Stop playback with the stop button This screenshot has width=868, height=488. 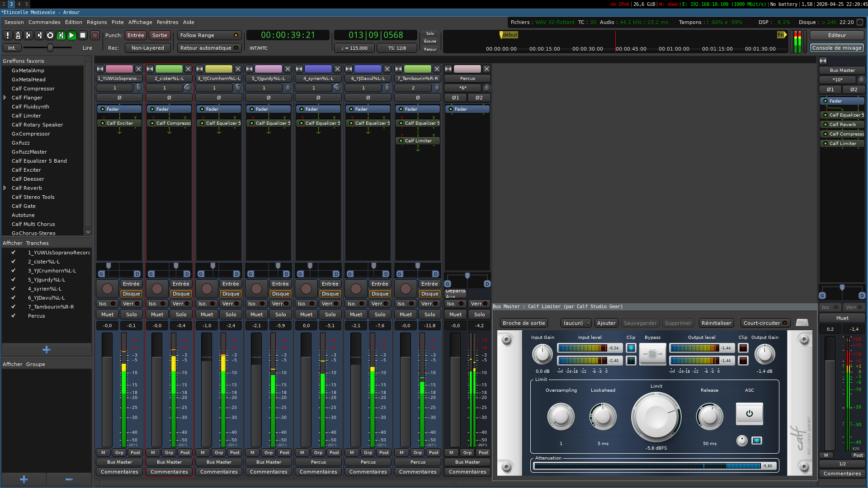[83, 35]
